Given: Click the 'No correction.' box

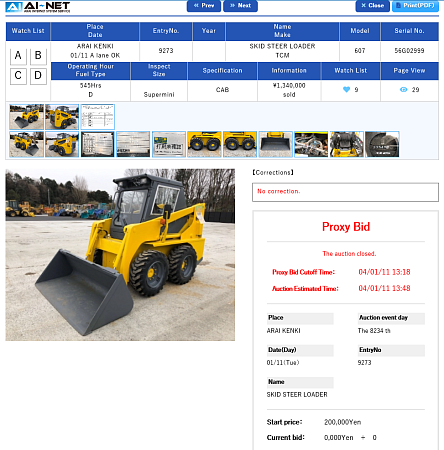Looking at the screenshot, I should pyautogui.click(x=345, y=192).
